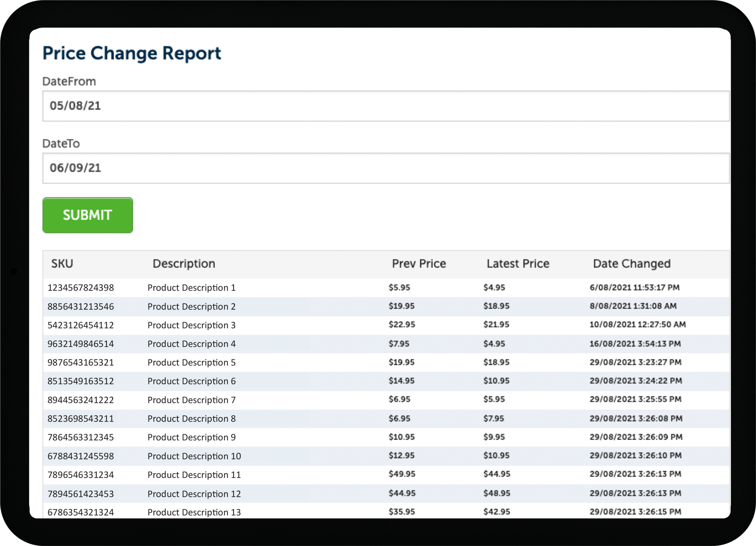The image size is (756, 546).
Task: Click the Product Description 5 entry
Action: point(192,363)
